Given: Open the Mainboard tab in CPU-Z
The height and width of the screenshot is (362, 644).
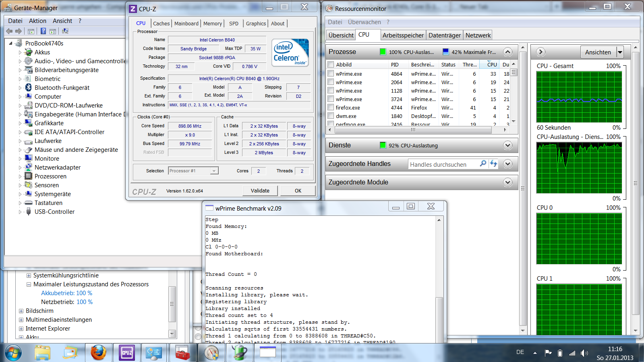Looking at the screenshot, I should (186, 24).
